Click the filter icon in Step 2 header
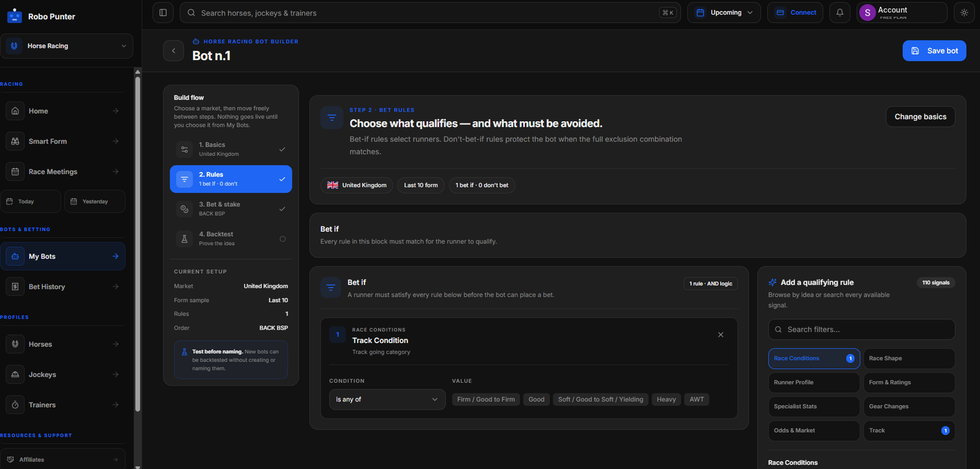 point(332,118)
